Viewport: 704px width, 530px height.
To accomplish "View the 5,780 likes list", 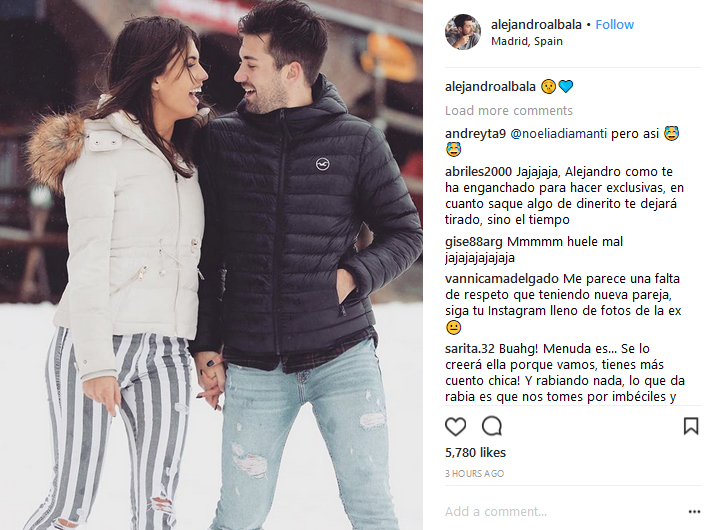I will (475, 453).
